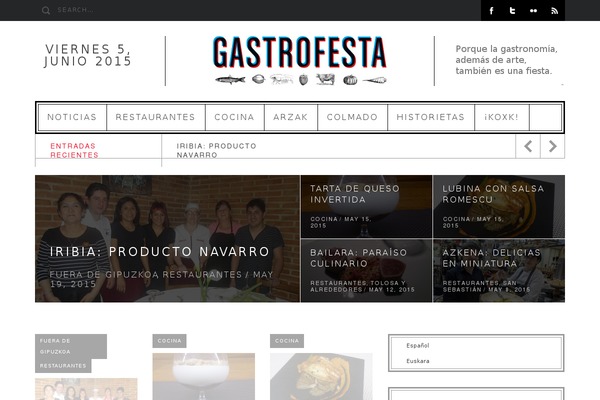The width and height of the screenshot is (600, 400).
Task: Open Azkena: Delicias en Miniatura article
Action: pyautogui.click(x=491, y=258)
